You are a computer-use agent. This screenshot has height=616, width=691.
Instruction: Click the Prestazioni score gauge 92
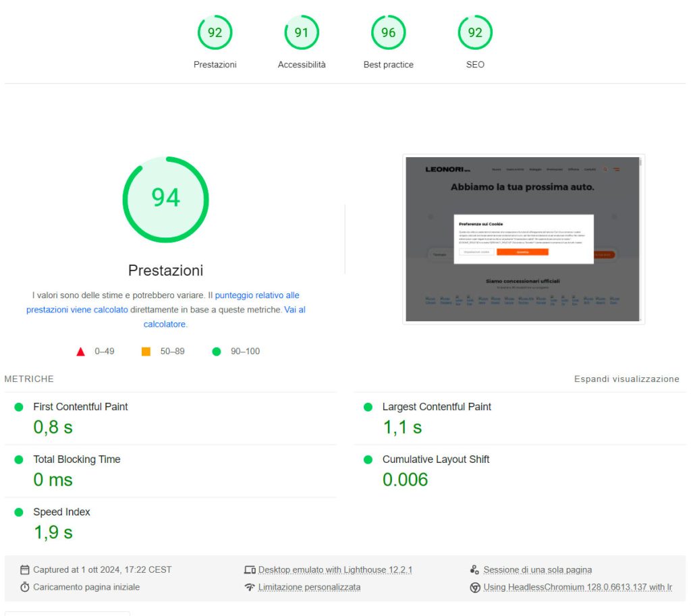(215, 33)
